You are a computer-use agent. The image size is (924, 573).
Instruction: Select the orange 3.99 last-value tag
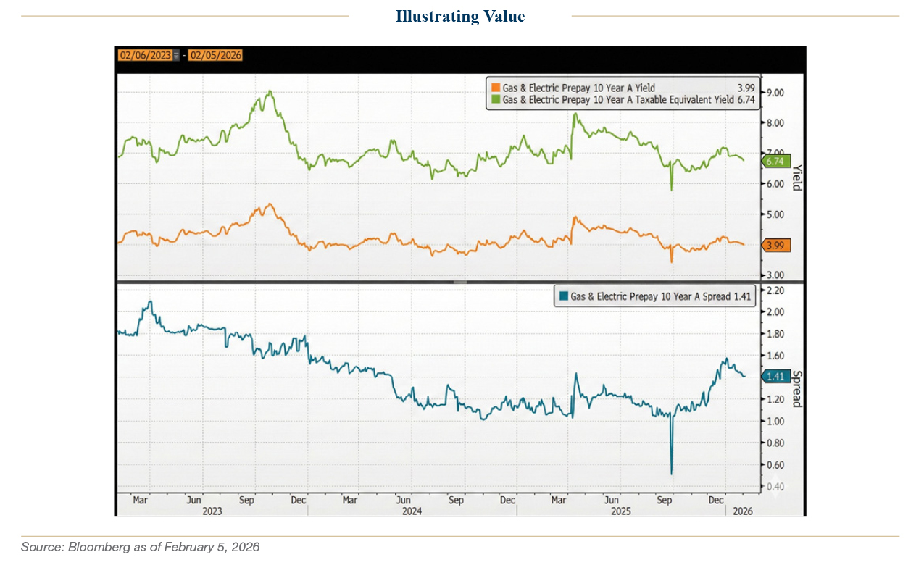[x=775, y=246]
